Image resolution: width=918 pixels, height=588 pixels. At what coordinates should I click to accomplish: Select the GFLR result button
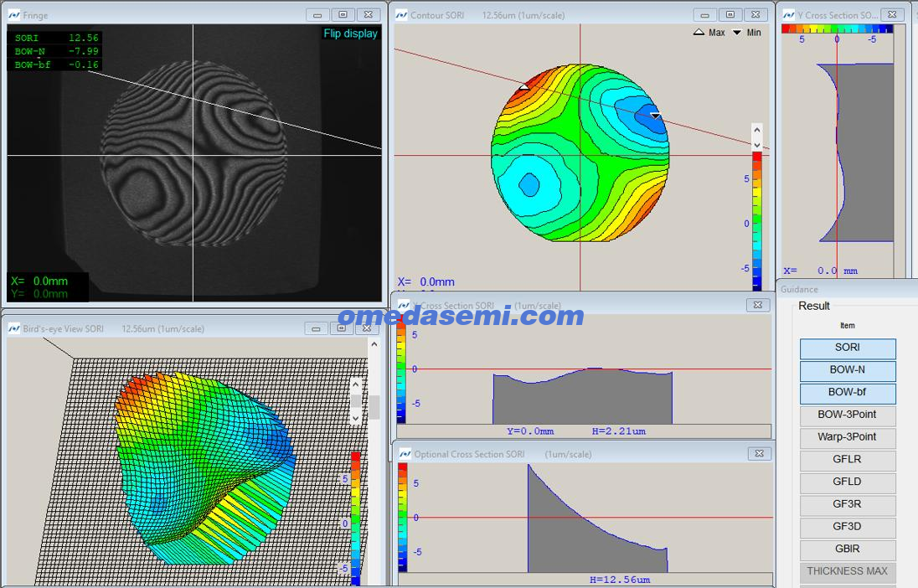point(847,460)
